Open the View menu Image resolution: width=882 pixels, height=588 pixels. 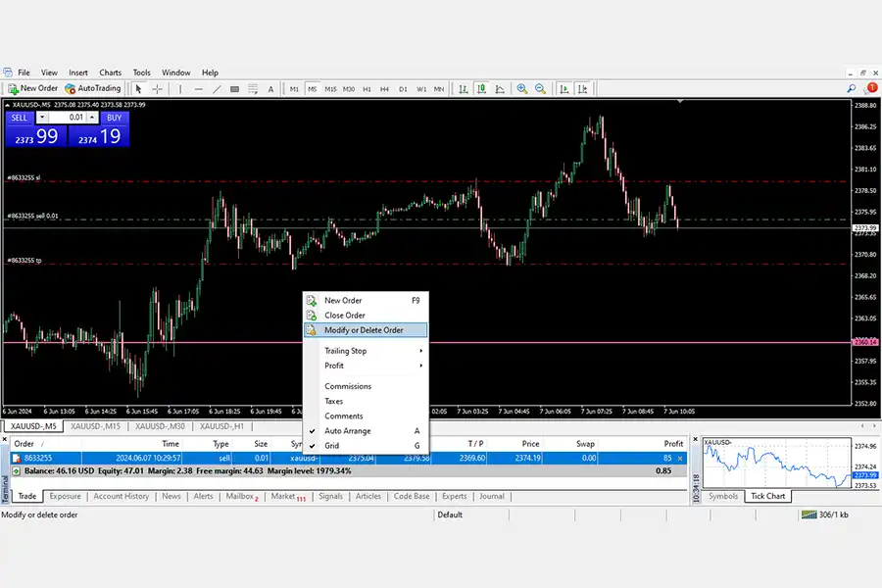tap(49, 73)
